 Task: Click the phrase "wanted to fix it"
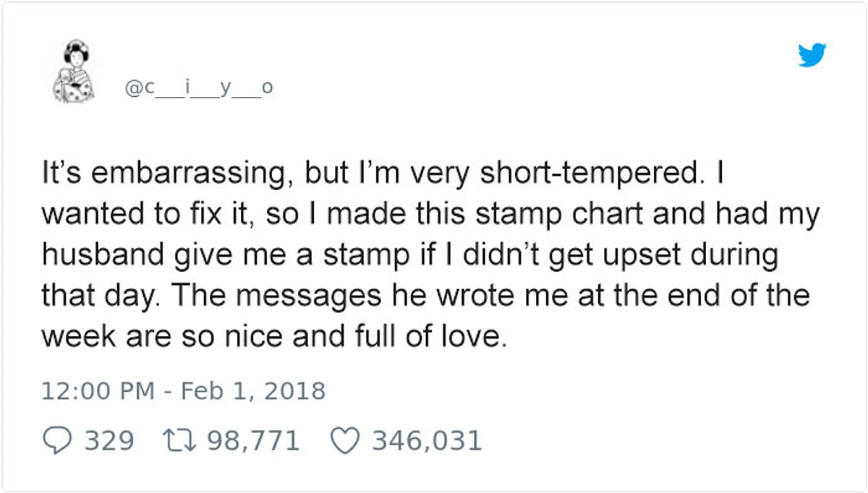point(132,215)
